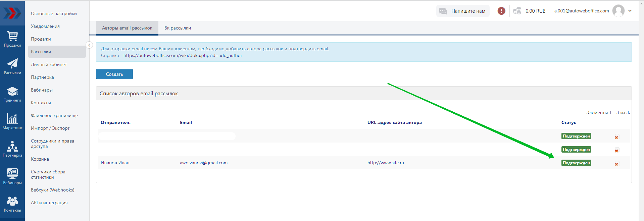The height and width of the screenshot is (221, 644).
Task: Switch to the Вк рассылки tab
Action: tap(178, 28)
